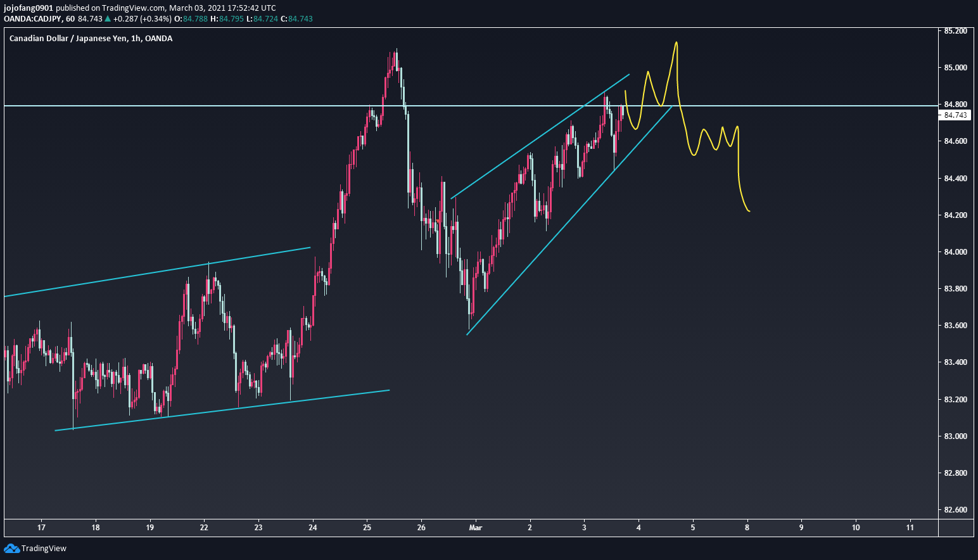Click the high value H:84.795

tap(226, 19)
